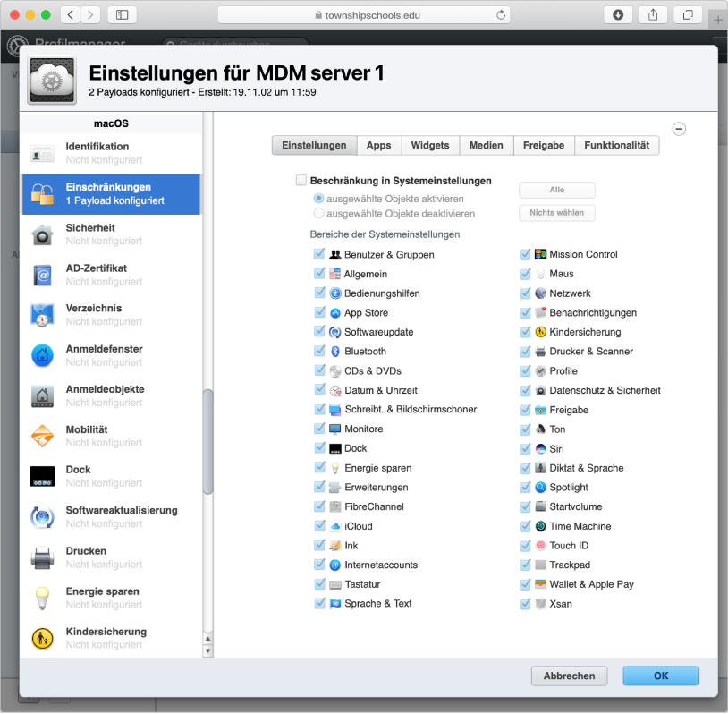
Task: Uncheck the Mission Control checkbox
Action: [525, 254]
